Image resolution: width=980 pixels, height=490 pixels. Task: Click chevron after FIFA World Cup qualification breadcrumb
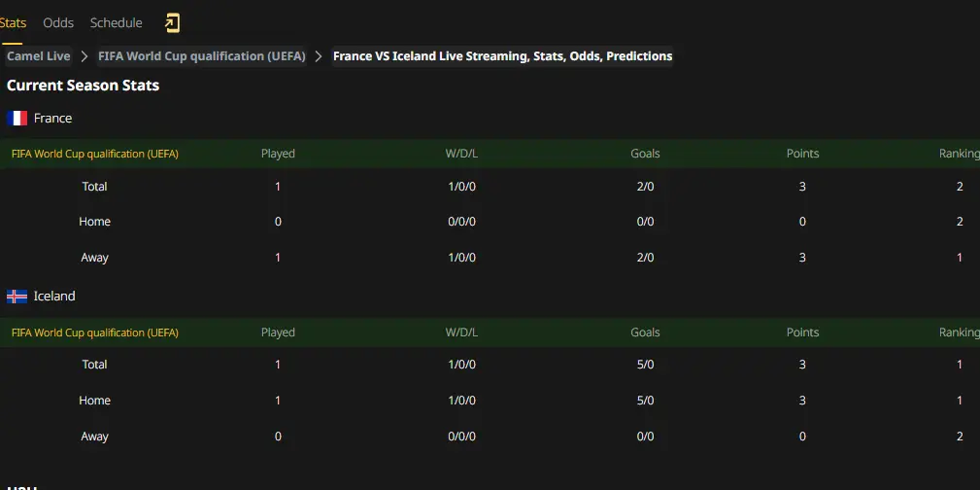click(x=319, y=56)
